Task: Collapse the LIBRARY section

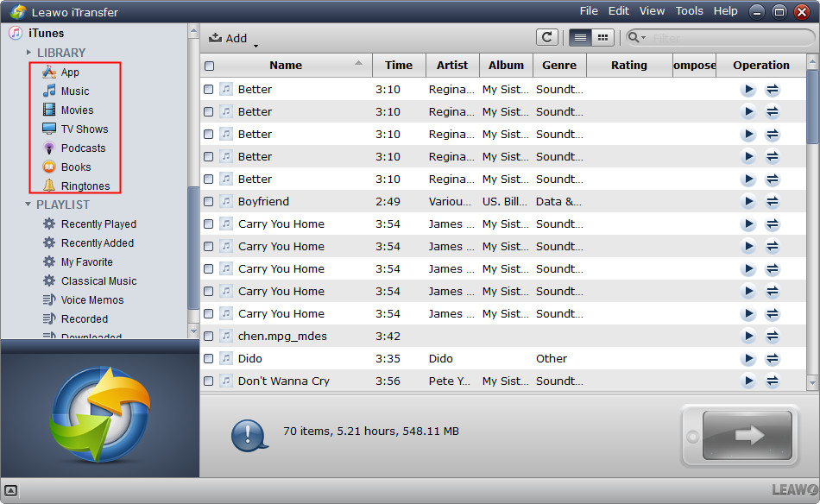Action: 28,53
